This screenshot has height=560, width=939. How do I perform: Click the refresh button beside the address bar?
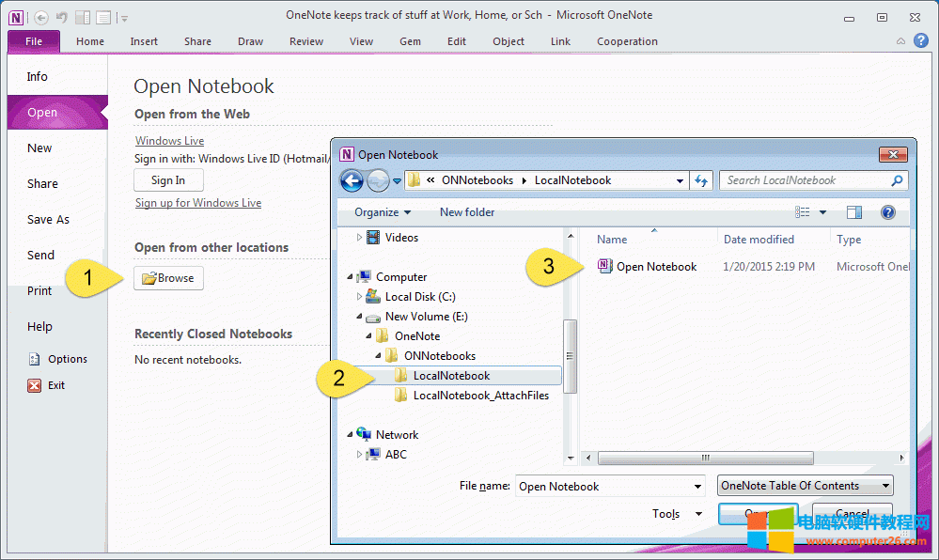point(701,180)
